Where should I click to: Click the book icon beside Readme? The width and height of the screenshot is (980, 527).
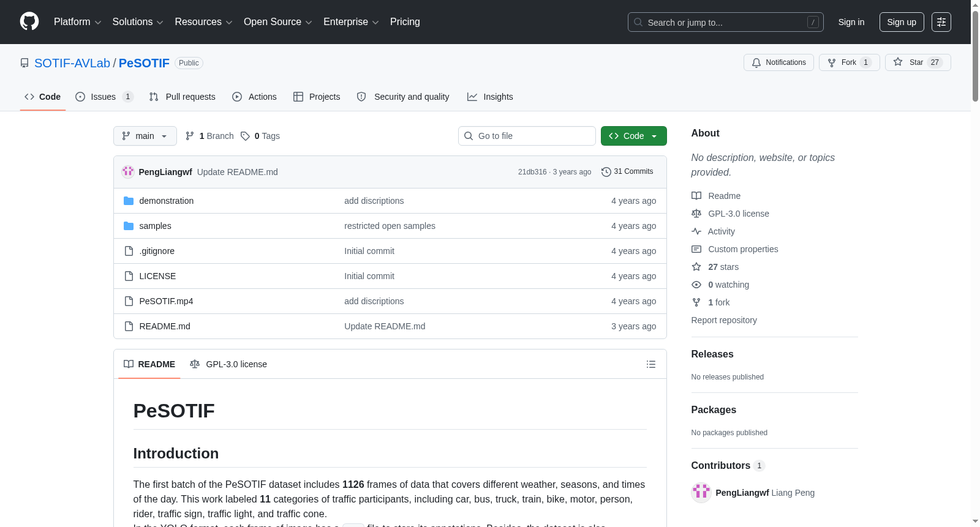[x=696, y=196]
